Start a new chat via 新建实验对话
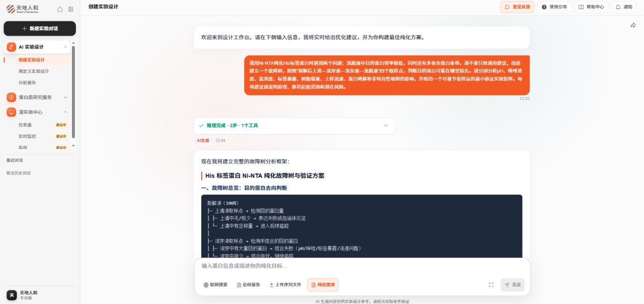The image size is (644, 304). (x=40, y=29)
